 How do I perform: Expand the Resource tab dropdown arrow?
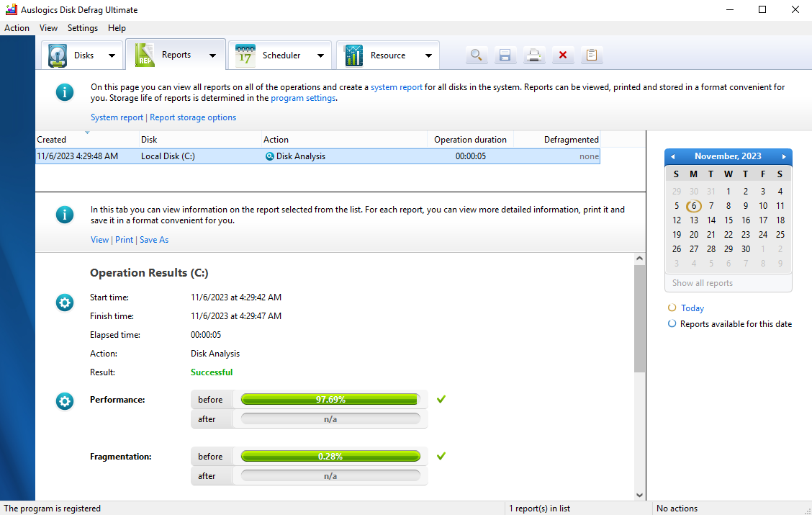[428, 55]
